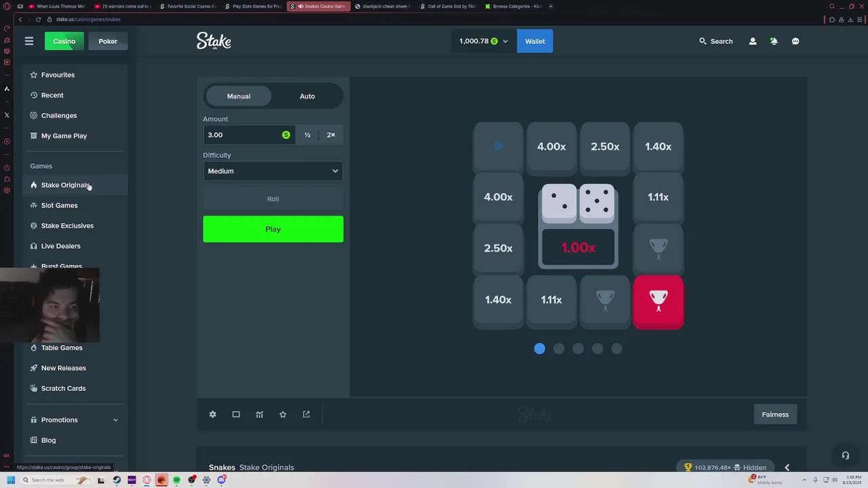
Task: Switch to the Auto betting tab
Action: (x=307, y=96)
